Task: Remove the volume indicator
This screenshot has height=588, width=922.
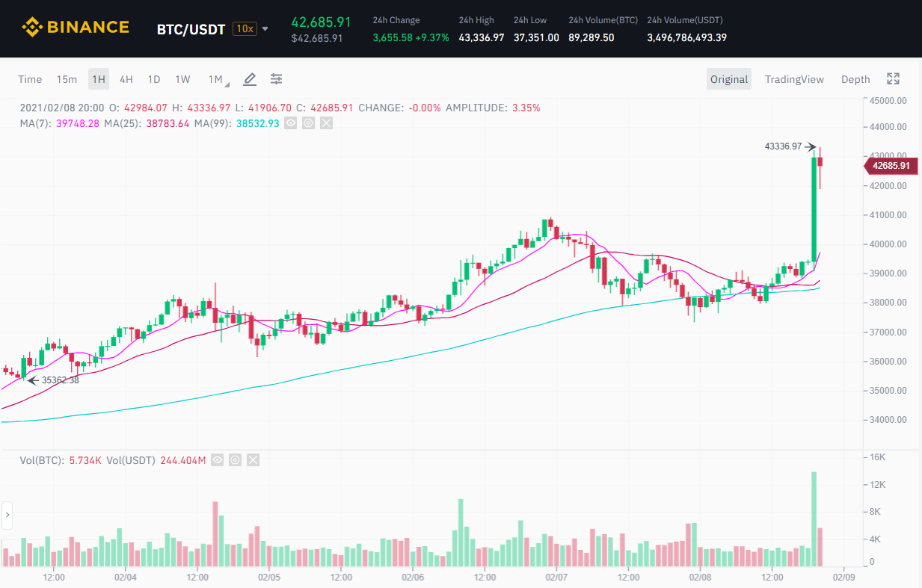Action: 253,460
